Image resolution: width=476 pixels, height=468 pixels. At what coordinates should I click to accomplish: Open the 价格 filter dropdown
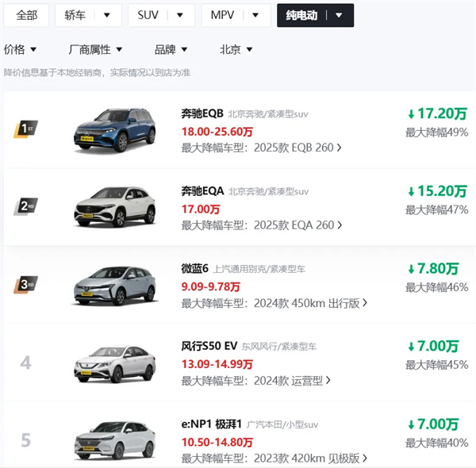click(33, 50)
